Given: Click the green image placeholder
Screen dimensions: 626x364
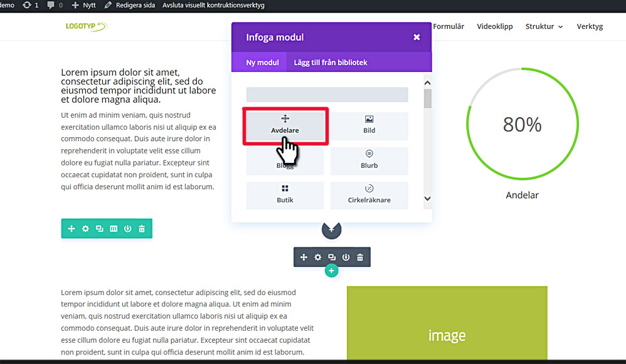Looking at the screenshot, I should pyautogui.click(x=447, y=323).
